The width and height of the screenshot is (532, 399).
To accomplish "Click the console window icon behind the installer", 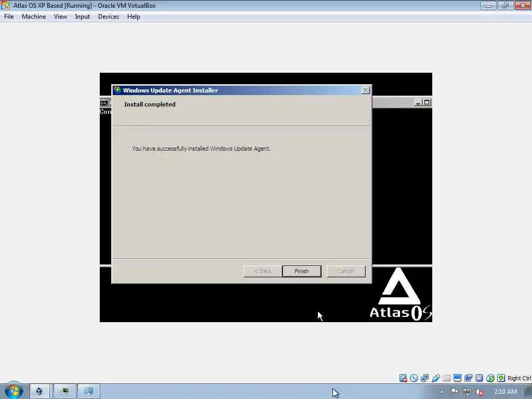I will (x=104, y=103).
